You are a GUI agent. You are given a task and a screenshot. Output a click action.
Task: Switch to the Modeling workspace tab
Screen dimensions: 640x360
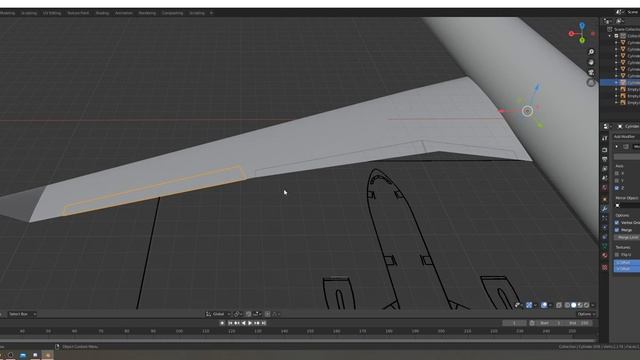click(x=7, y=13)
